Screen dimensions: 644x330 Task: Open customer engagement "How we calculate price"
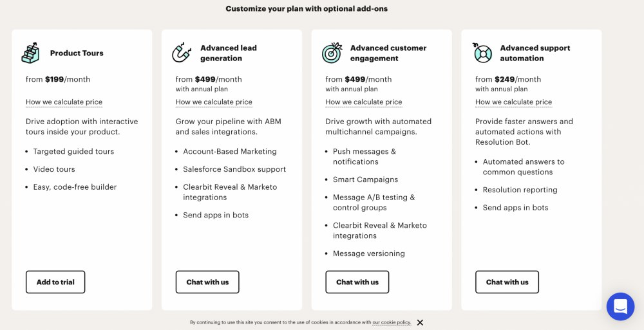coord(364,102)
